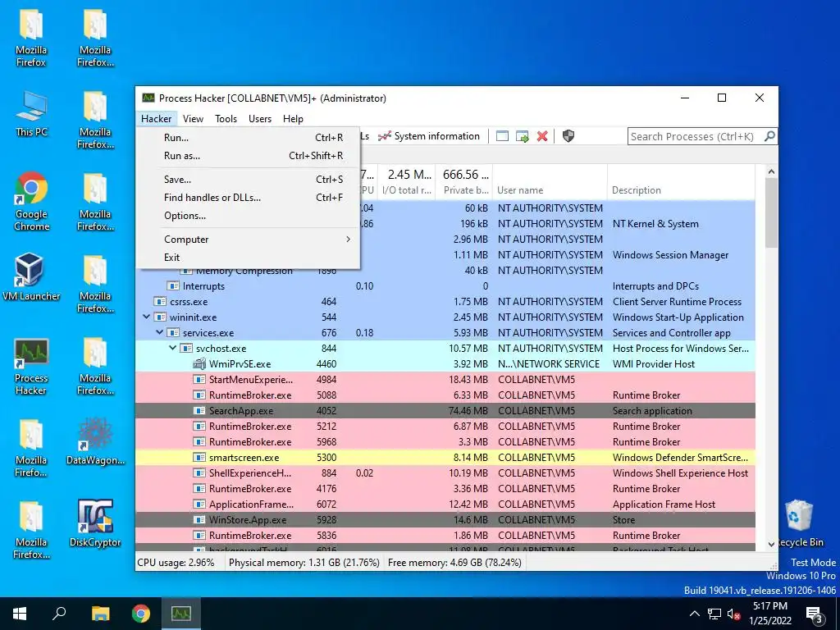Click the Physical memory status entry
Viewport: 840px width, 630px height.
(304, 563)
